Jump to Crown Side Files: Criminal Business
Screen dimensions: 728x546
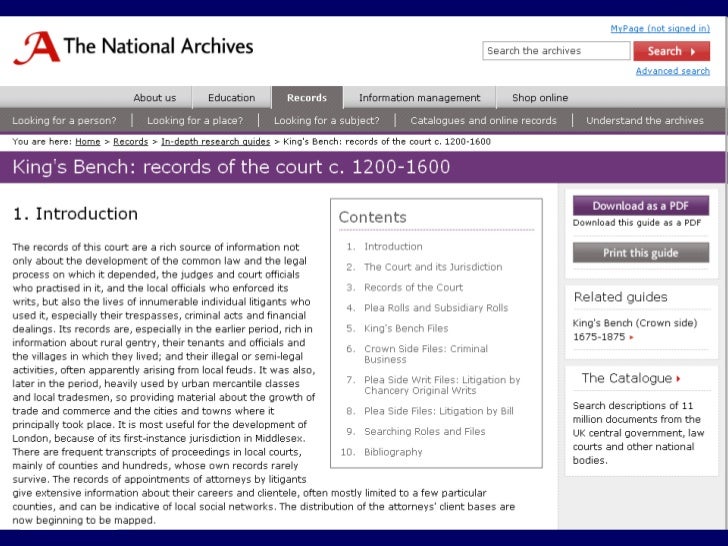tap(426, 354)
